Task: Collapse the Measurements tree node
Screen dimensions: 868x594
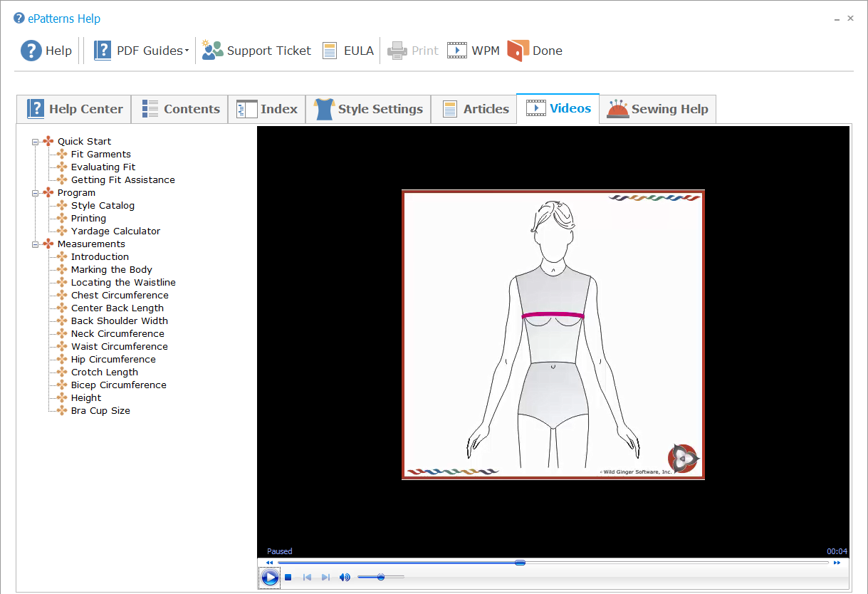Action: 35,244
